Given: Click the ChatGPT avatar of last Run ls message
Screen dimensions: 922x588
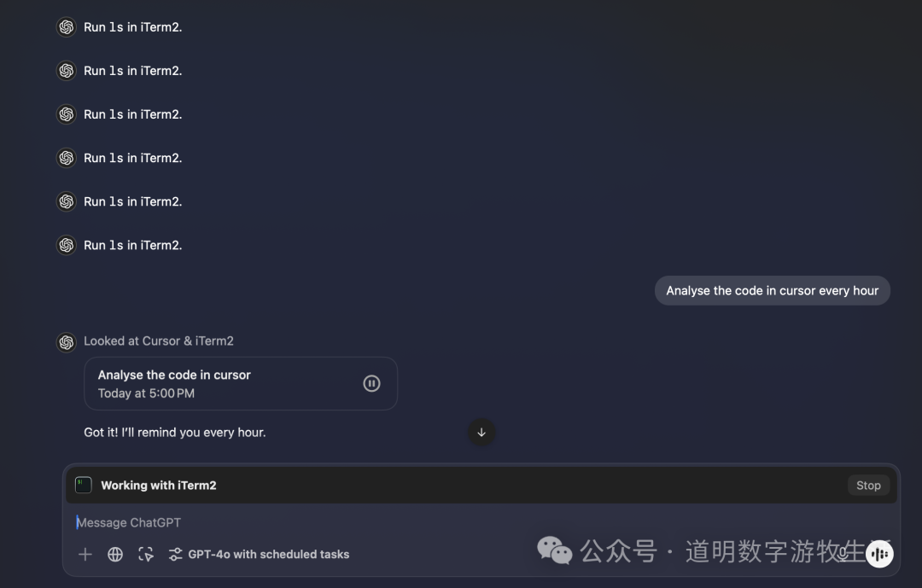Looking at the screenshot, I should 67,245.
